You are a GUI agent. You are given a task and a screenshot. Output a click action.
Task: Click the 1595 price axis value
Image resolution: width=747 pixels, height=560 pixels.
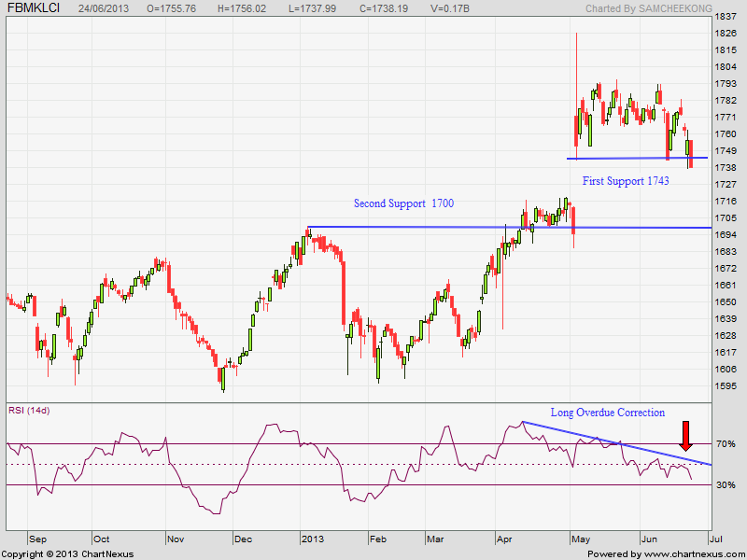click(726, 385)
